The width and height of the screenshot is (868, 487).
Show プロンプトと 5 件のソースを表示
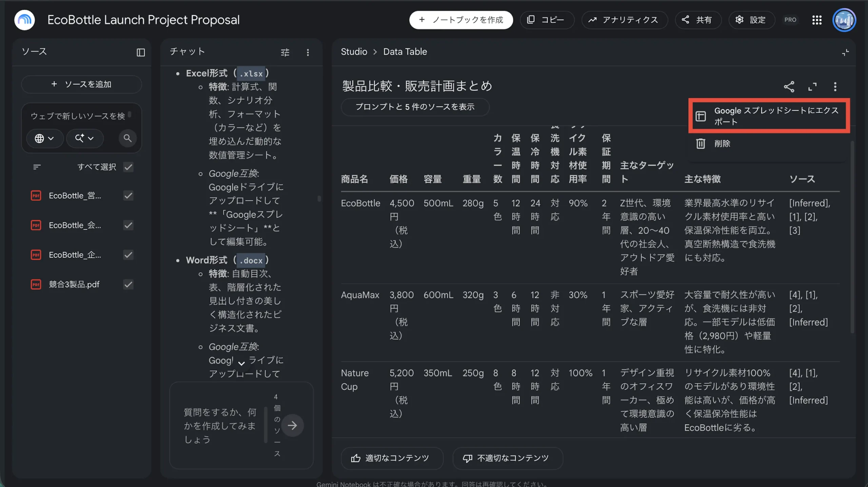coord(415,107)
